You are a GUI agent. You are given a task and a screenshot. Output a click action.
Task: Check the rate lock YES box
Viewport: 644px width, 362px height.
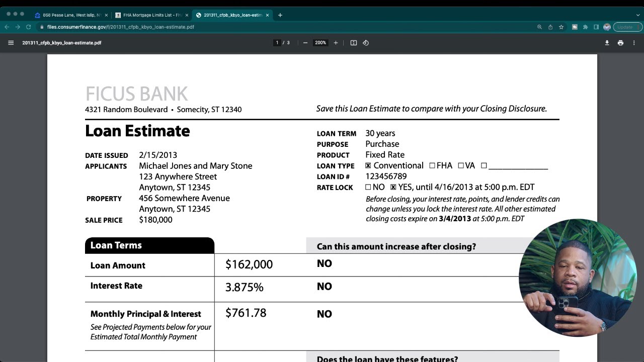(393, 187)
